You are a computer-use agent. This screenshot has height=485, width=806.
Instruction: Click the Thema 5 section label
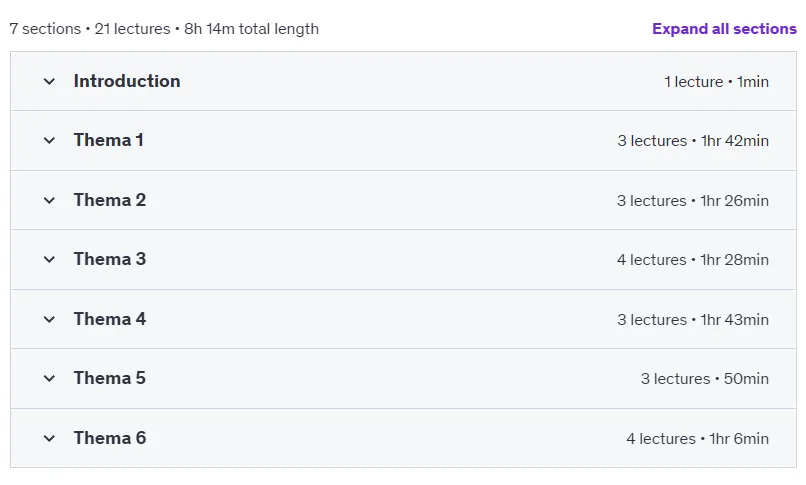point(110,378)
